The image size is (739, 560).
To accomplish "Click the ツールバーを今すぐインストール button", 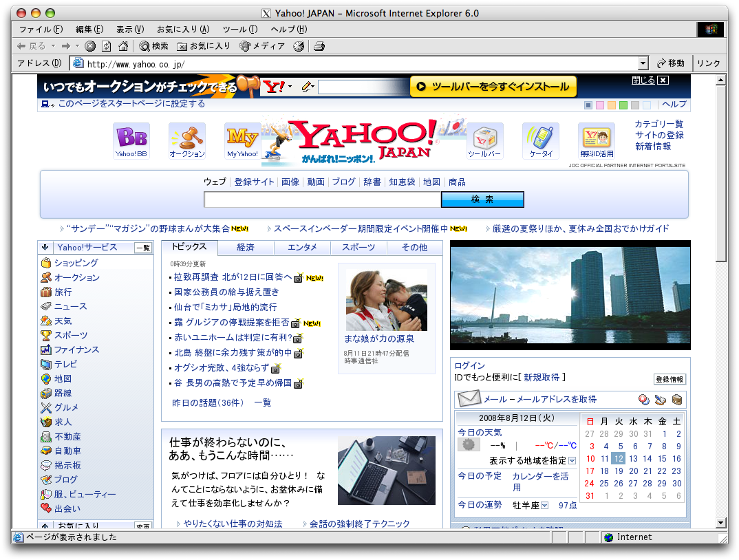I will point(493,87).
